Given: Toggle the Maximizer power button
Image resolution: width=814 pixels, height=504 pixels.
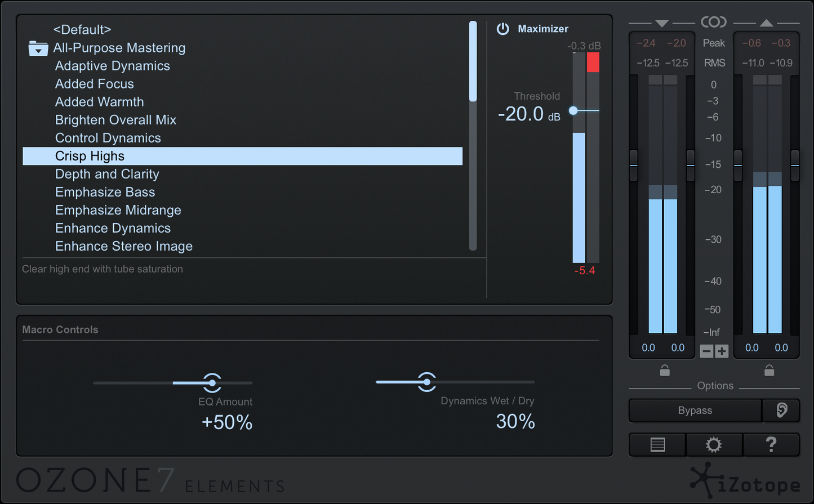Looking at the screenshot, I should click(502, 29).
